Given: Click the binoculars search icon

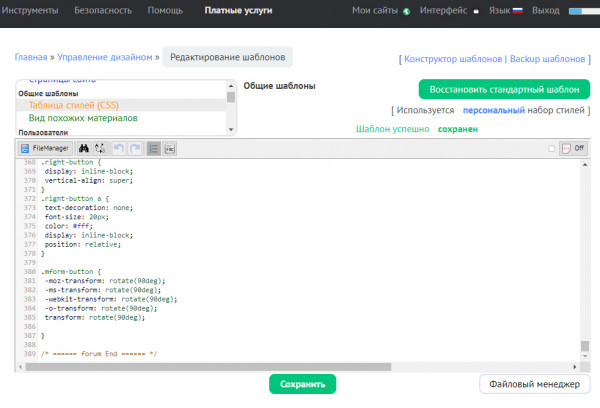Looking at the screenshot, I should pyautogui.click(x=84, y=148).
